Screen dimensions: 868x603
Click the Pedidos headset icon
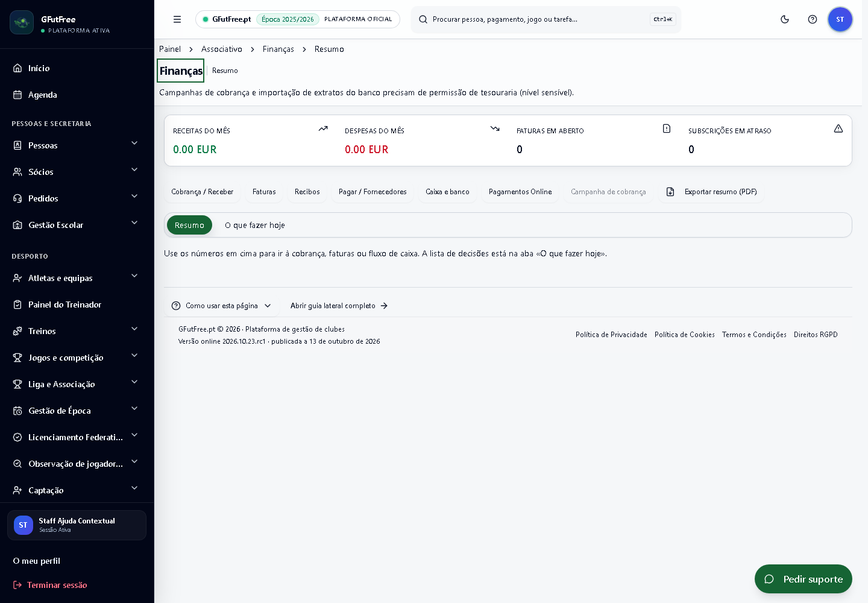tap(17, 198)
